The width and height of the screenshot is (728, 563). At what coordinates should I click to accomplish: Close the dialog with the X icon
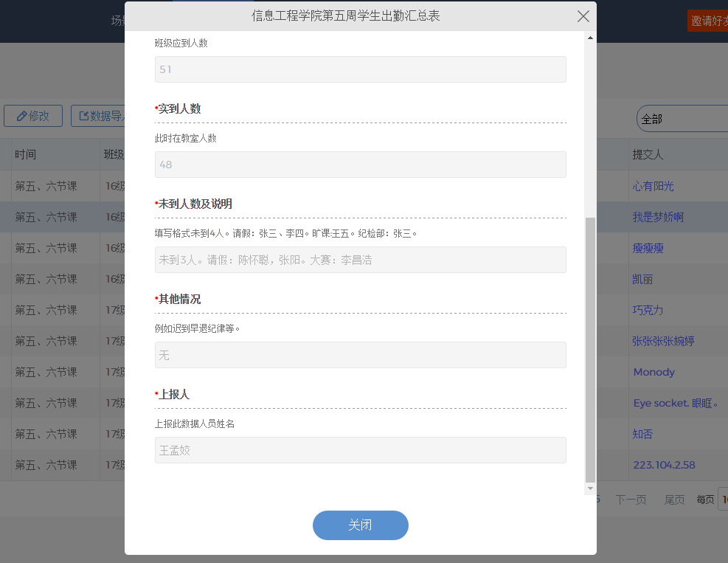tap(583, 16)
